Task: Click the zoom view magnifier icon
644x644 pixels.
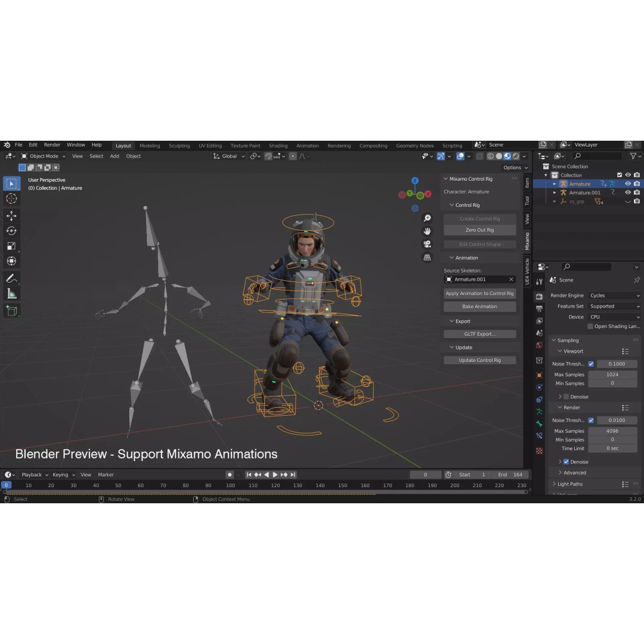Action: click(427, 218)
